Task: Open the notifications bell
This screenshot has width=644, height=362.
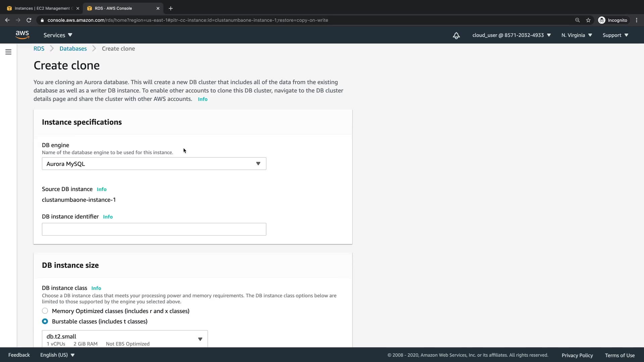Action: [456, 36]
